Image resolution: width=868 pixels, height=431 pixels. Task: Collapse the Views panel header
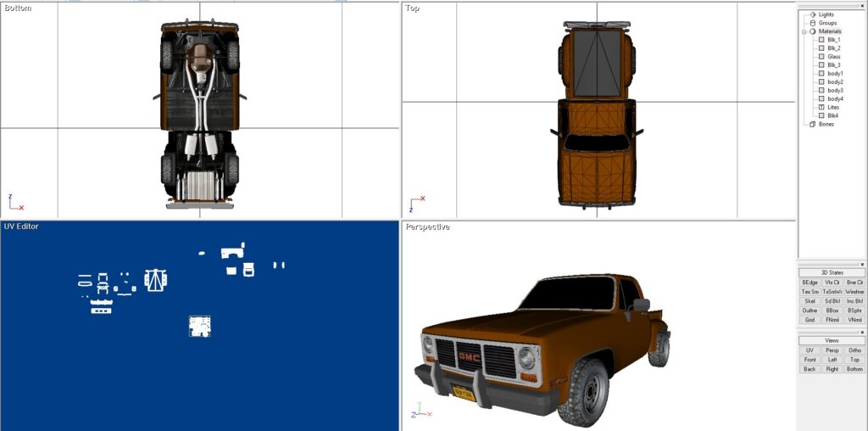click(832, 340)
